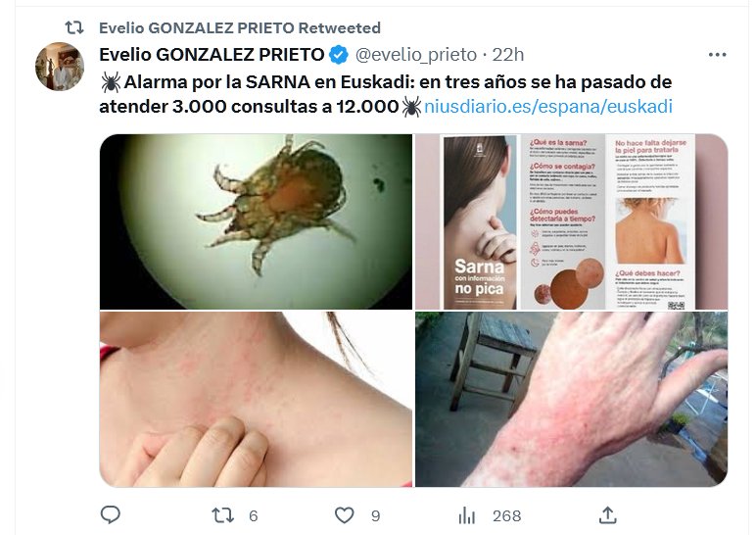Open the @evelio_prieto handle
This screenshot has height=535, width=756.
pos(416,55)
